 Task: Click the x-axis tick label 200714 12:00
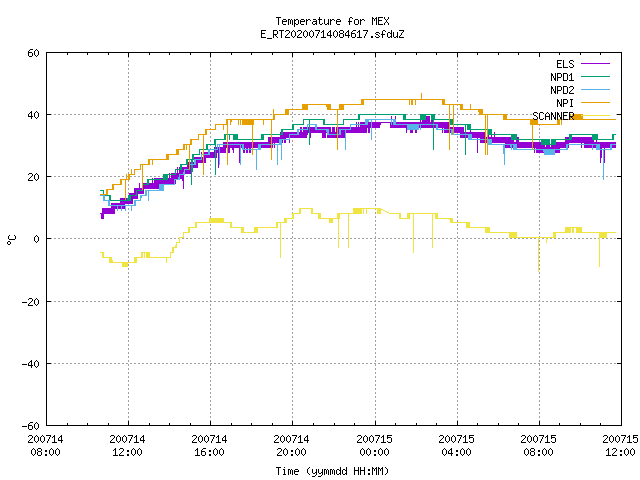pyautogui.click(x=127, y=446)
